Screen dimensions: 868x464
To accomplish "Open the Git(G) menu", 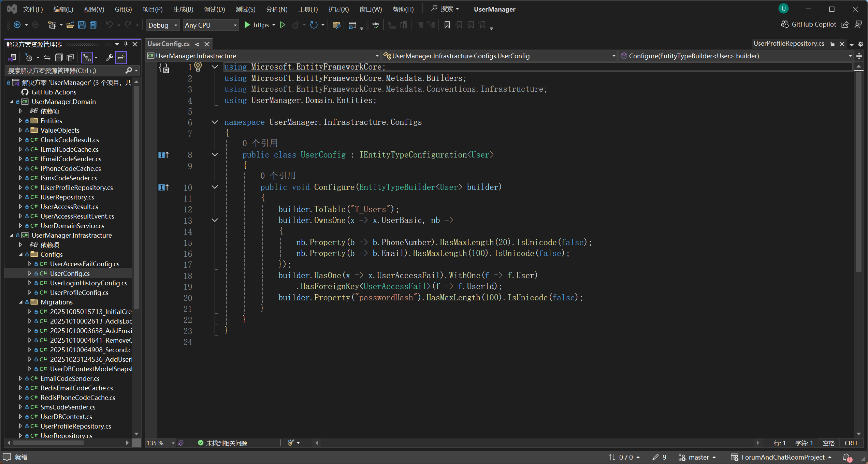I will [x=123, y=9].
